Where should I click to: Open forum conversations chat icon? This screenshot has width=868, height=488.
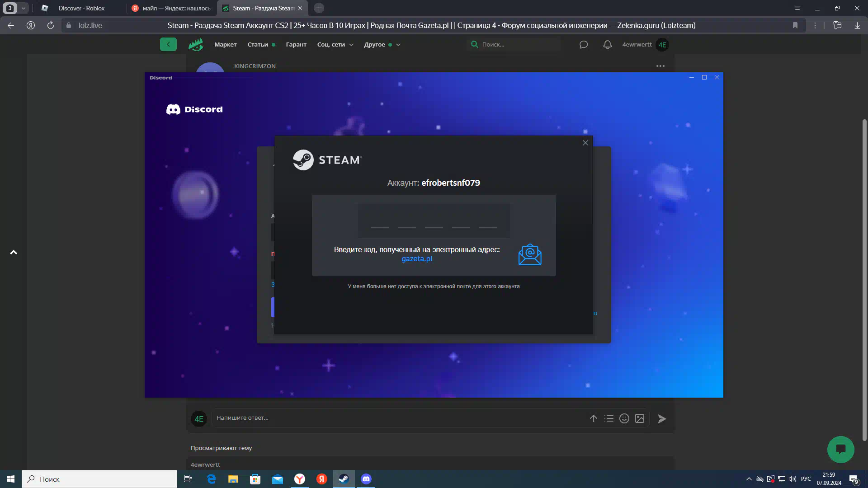584,44
